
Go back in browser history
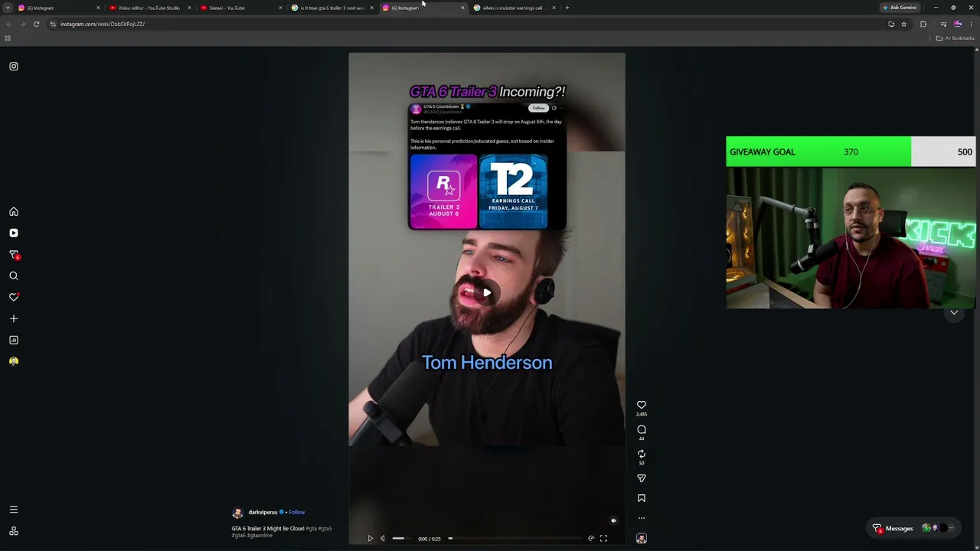(9, 24)
